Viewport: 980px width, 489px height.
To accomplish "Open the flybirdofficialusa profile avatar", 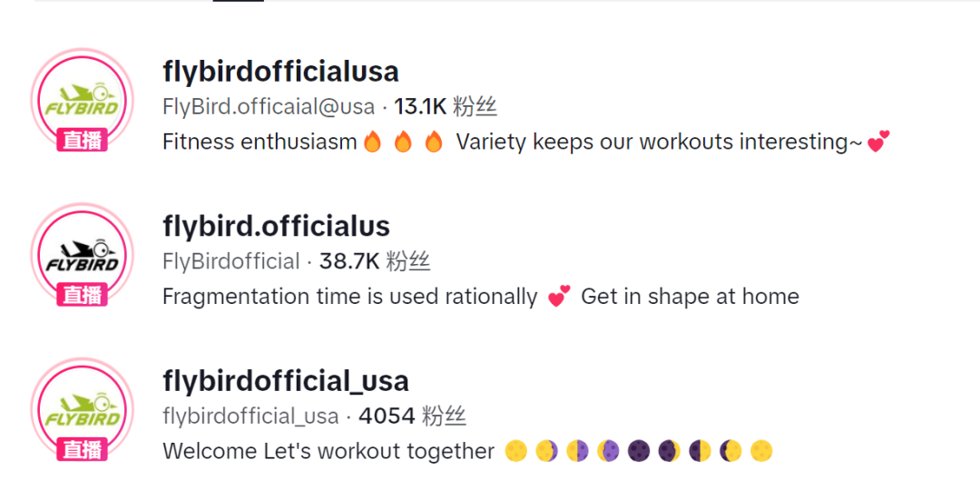I will coord(82,98).
